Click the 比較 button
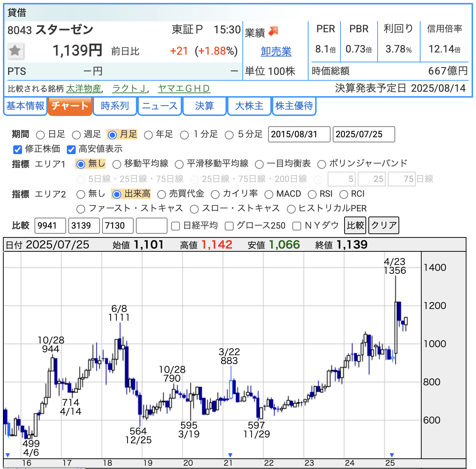The height and width of the screenshot is (469, 476). coord(355,225)
